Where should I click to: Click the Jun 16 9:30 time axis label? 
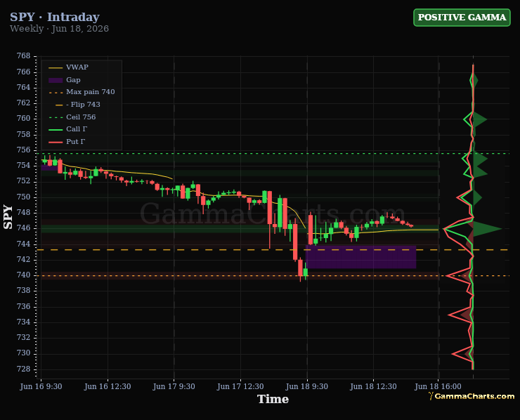[x=41, y=386]
